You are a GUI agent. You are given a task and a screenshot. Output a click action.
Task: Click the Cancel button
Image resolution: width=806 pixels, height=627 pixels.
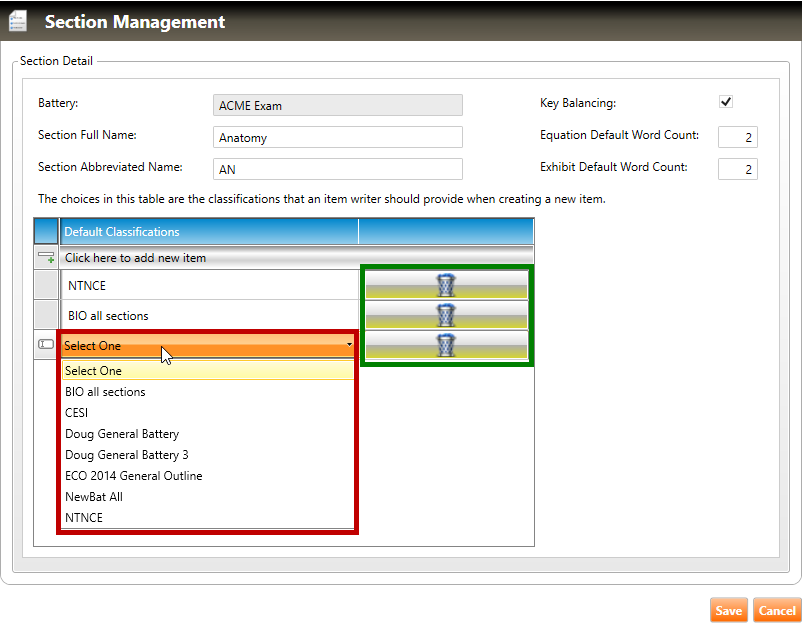pos(777,610)
